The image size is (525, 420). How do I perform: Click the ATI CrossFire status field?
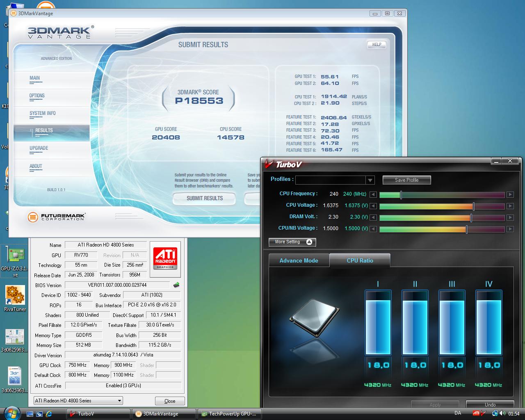tap(123, 386)
